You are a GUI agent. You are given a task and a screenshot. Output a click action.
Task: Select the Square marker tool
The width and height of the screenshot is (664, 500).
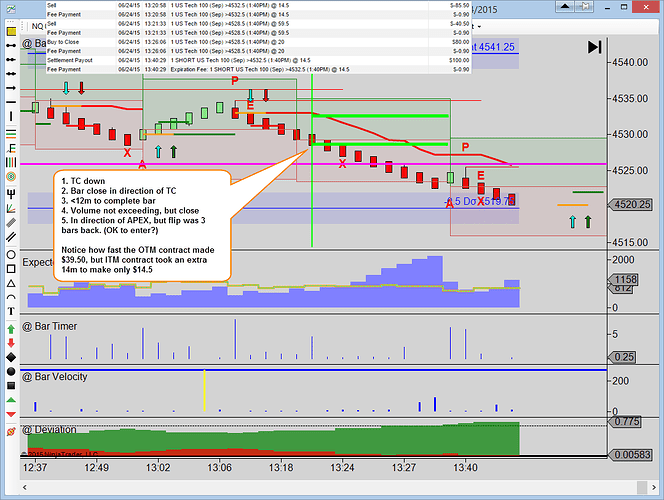11,386
